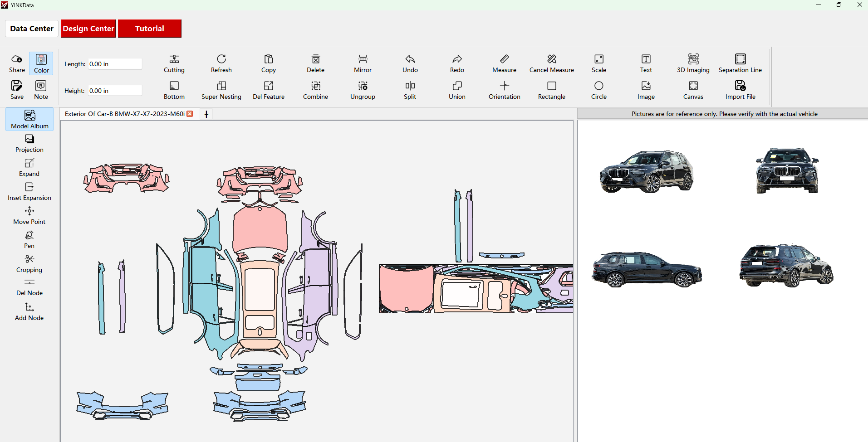Choose the Cropping tool
This screenshot has height=442, width=868.
coord(29,263)
